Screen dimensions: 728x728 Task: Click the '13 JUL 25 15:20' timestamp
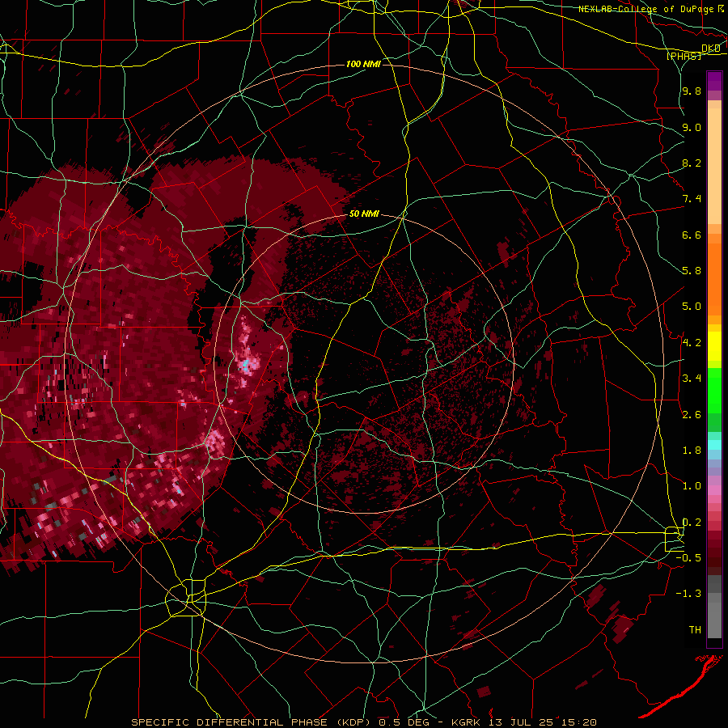click(542, 722)
